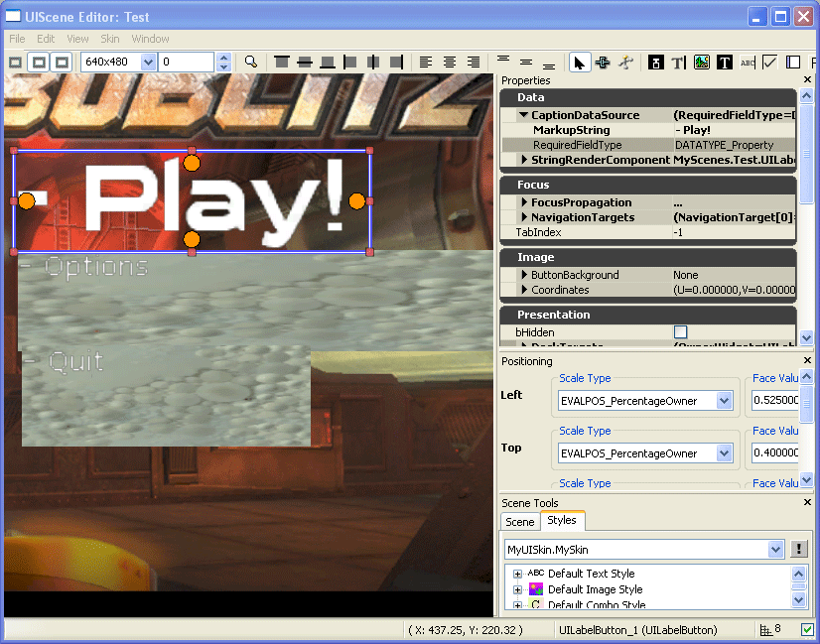
Task: Toggle the snap checkbox in the status bar
Action: [807, 628]
